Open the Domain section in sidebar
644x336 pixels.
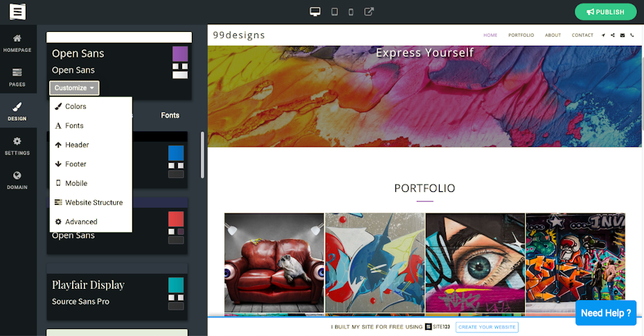point(17,180)
